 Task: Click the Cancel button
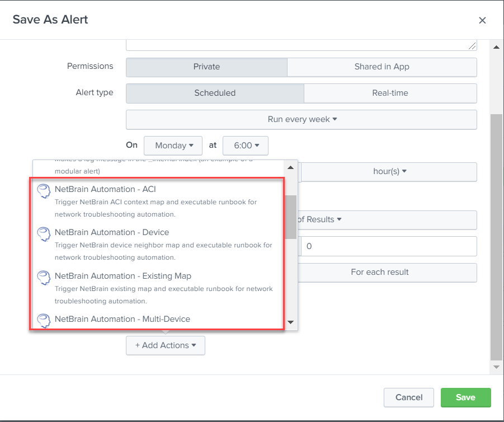409,397
